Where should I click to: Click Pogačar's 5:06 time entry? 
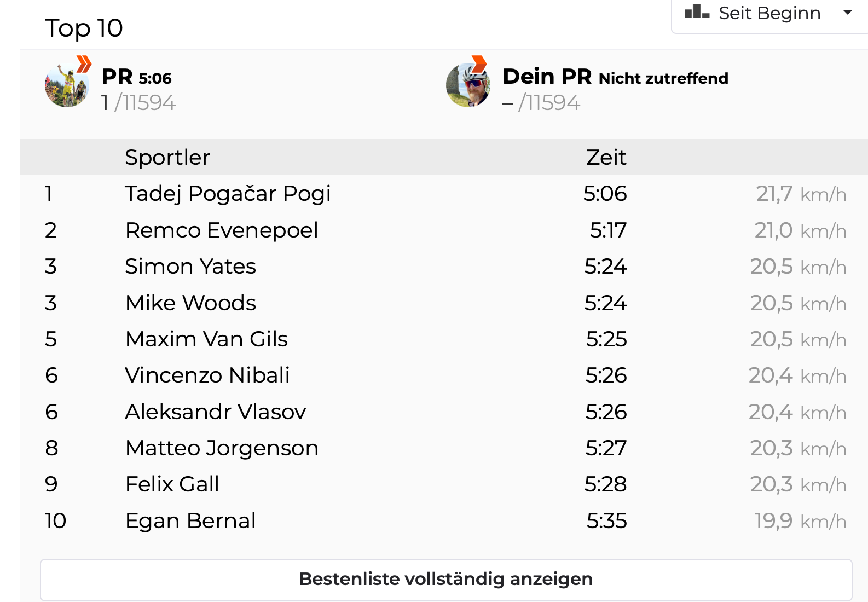(x=605, y=194)
